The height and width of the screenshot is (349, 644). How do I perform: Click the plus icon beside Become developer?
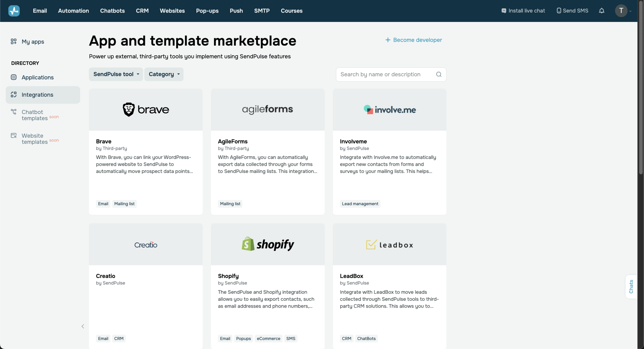pyautogui.click(x=388, y=40)
